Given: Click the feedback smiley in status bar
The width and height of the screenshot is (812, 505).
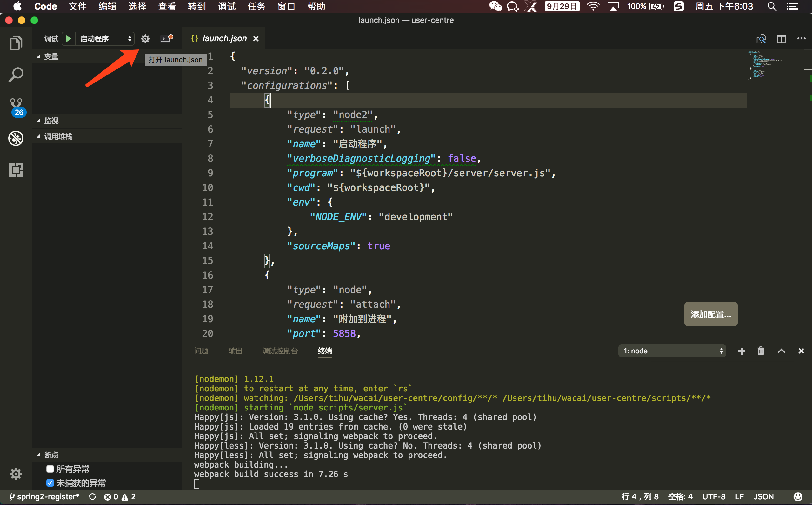Looking at the screenshot, I should [798, 497].
